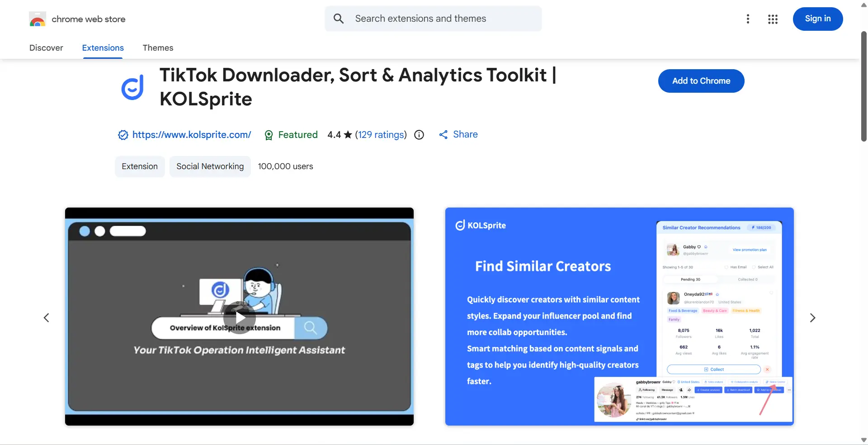Click the Social Networking category chip

(x=210, y=166)
